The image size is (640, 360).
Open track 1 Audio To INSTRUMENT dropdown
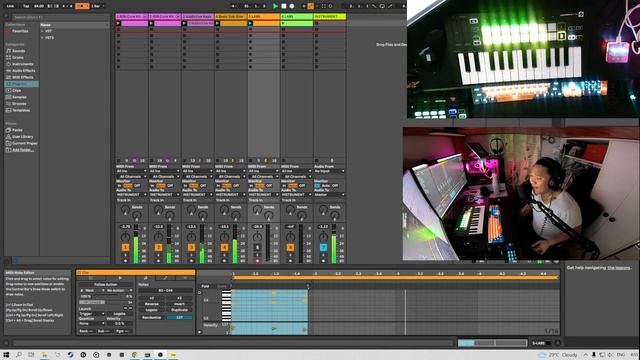[x=131, y=195]
